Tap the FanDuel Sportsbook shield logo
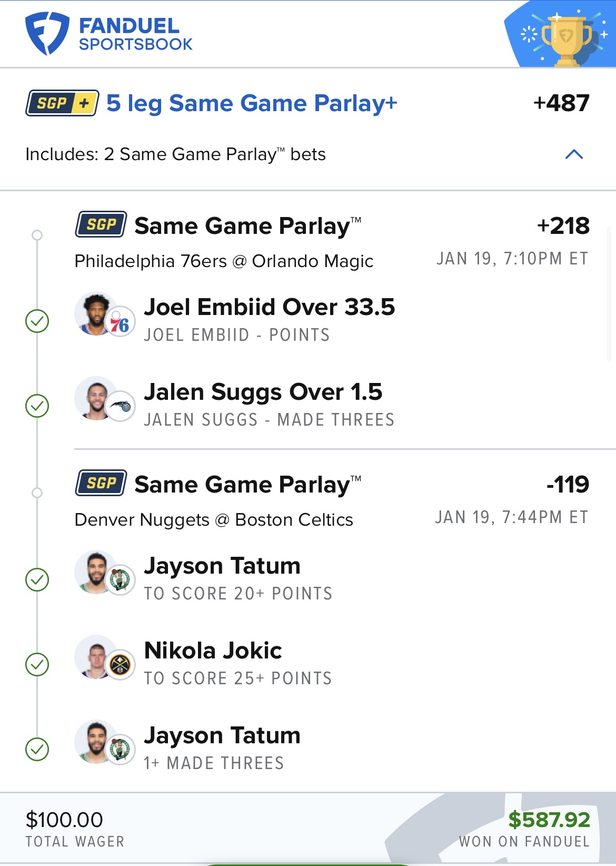 [x=47, y=34]
